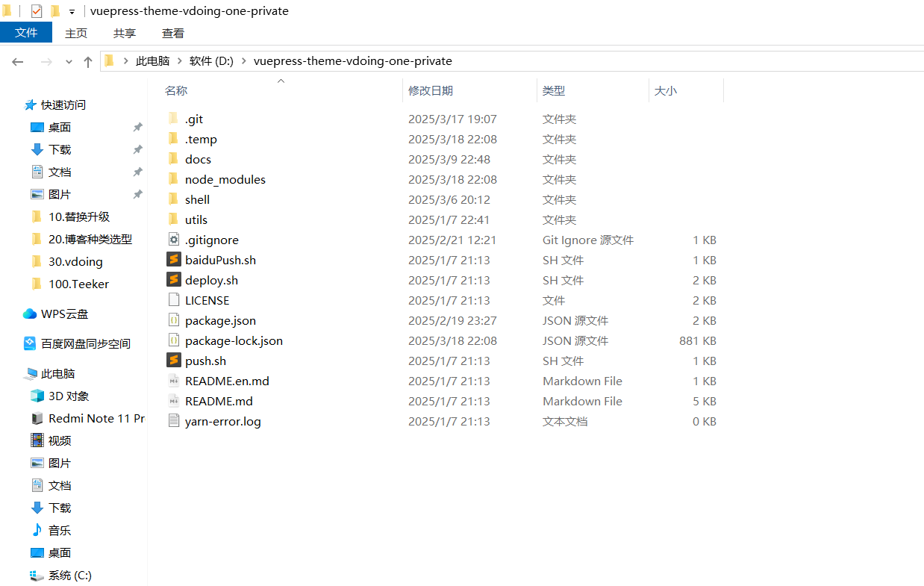The image size is (924, 586).
Task: Select the baiduPush.sh Sublime icon
Action: [173, 260]
